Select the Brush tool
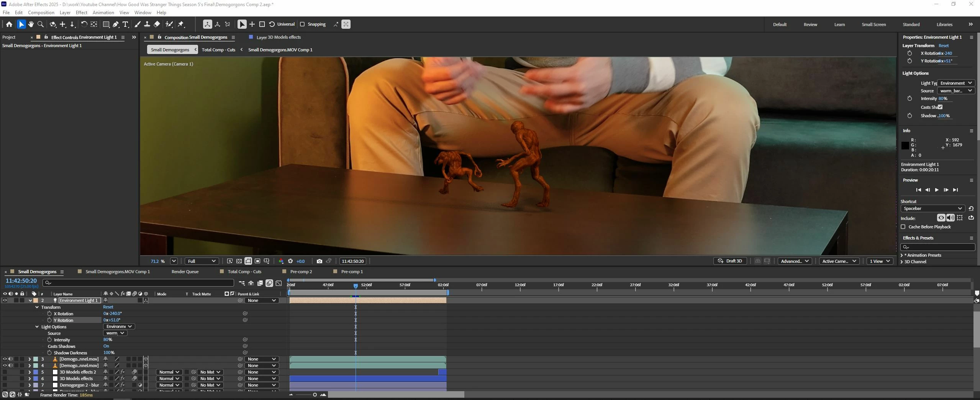980x400 pixels. tap(138, 24)
